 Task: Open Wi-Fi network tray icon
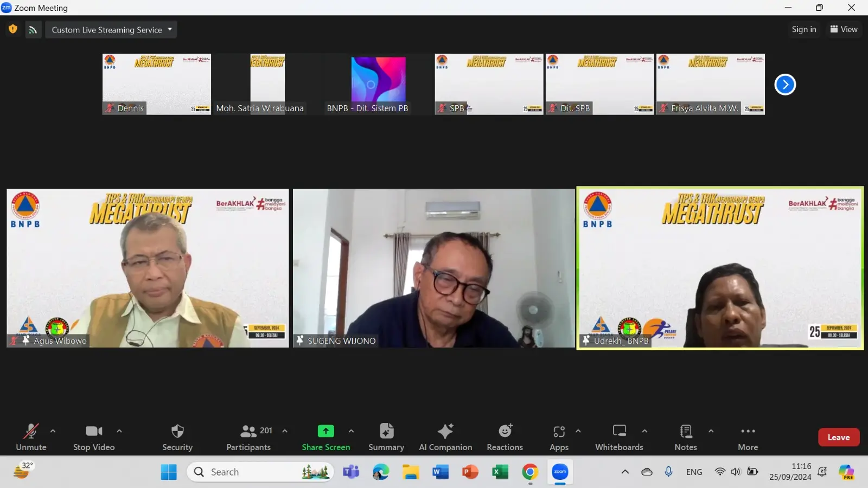tap(720, 472)
